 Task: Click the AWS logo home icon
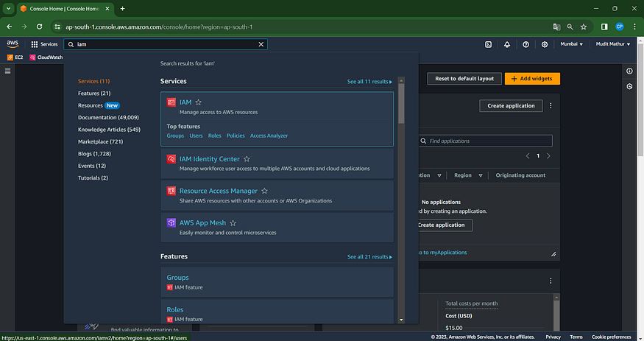[13, 44]
